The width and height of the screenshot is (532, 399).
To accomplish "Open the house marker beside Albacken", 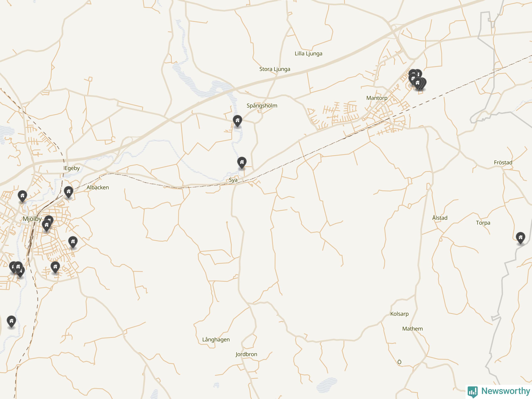I will 69,192.
